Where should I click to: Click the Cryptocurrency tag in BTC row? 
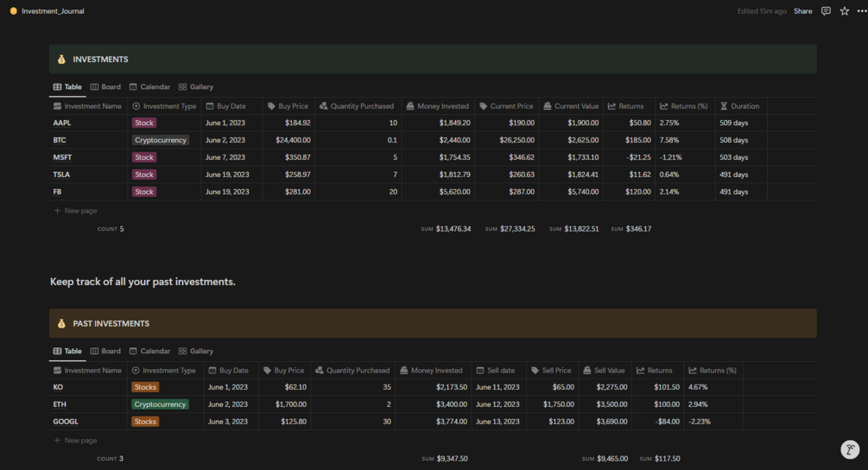(x=161, y=140)
